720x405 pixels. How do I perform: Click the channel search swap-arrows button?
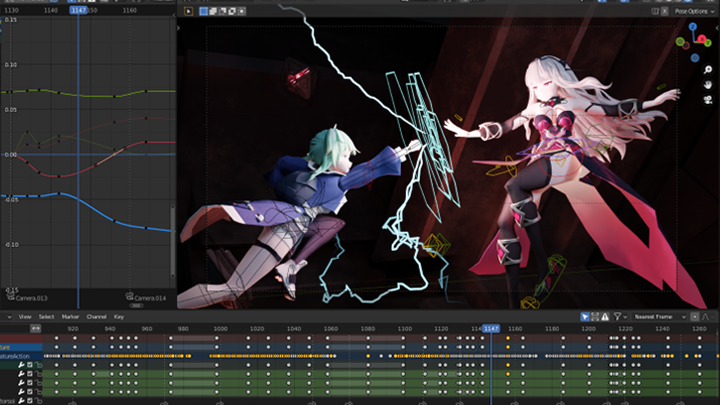tap(36, 328)
